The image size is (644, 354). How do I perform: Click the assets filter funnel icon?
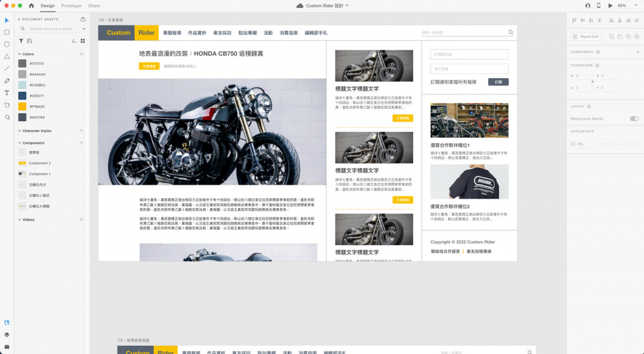tap(21, 41)
